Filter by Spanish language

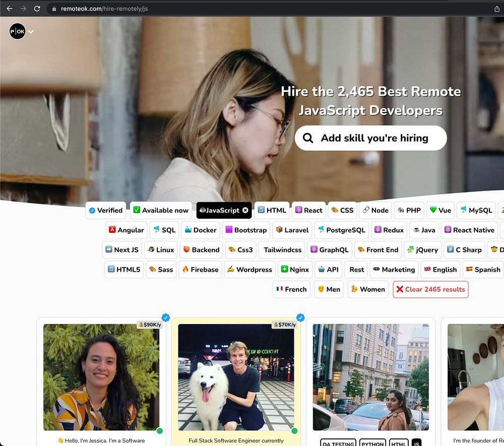pos(483,269)
